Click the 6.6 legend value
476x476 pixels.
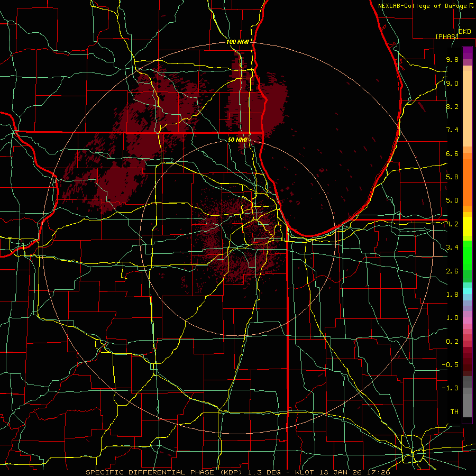[x=452, y=153]
